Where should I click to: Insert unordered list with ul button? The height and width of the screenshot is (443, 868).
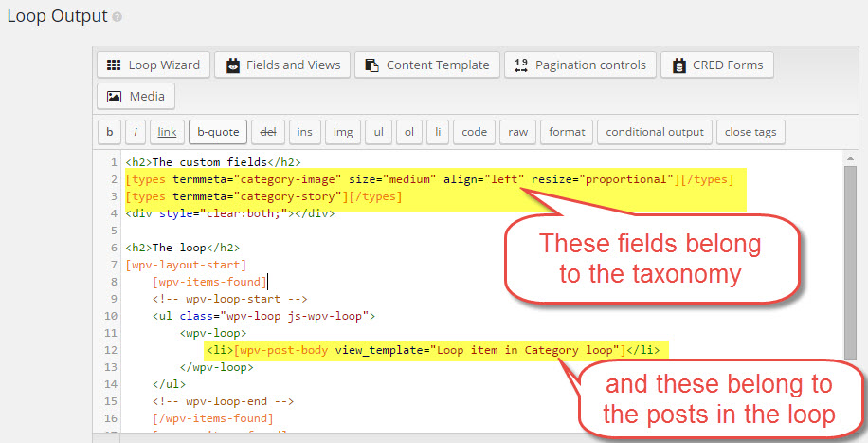(x=379, y=132)
